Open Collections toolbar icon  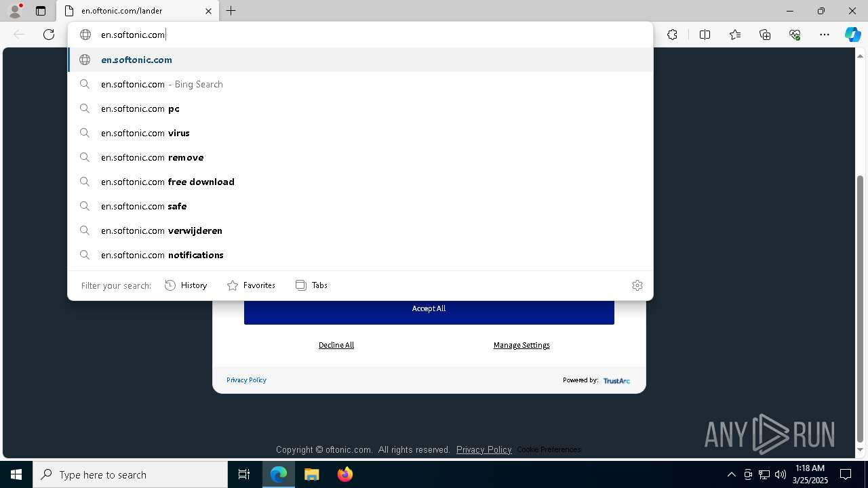coord(765,35)
